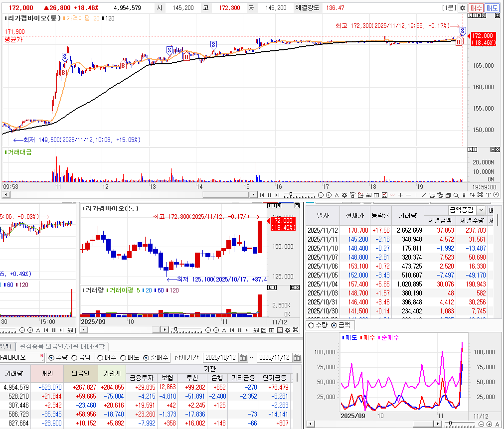Select the 수량 radio above trading chart

tap(311, 325)
